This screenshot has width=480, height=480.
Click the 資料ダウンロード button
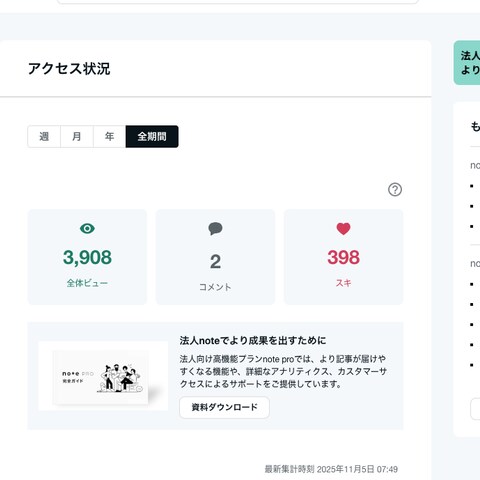coord(224,407)
